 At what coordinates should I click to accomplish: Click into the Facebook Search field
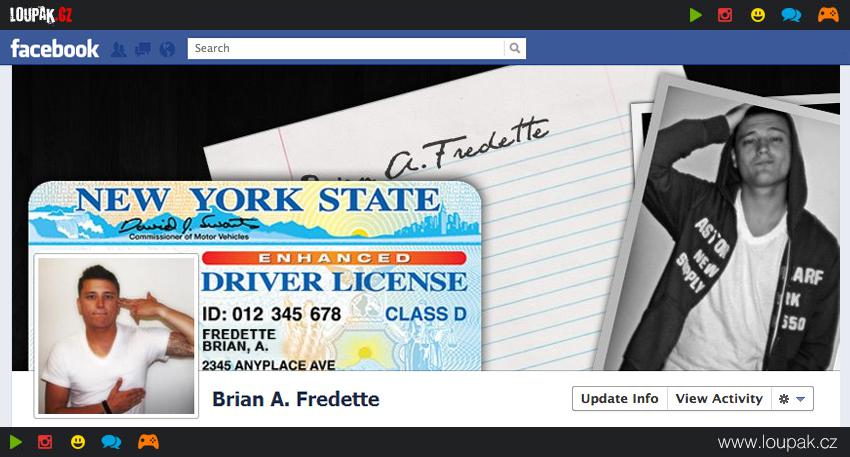tap(346, 48)
